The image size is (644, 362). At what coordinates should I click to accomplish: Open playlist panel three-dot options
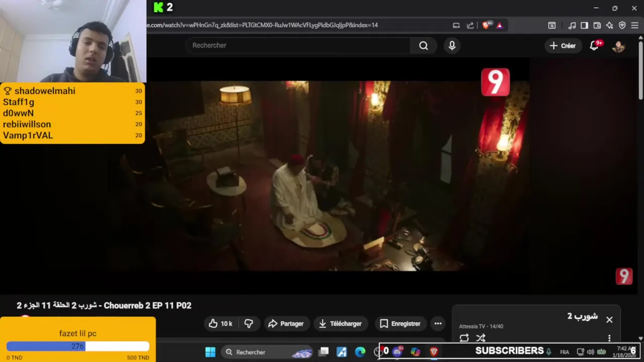point(609,338)
